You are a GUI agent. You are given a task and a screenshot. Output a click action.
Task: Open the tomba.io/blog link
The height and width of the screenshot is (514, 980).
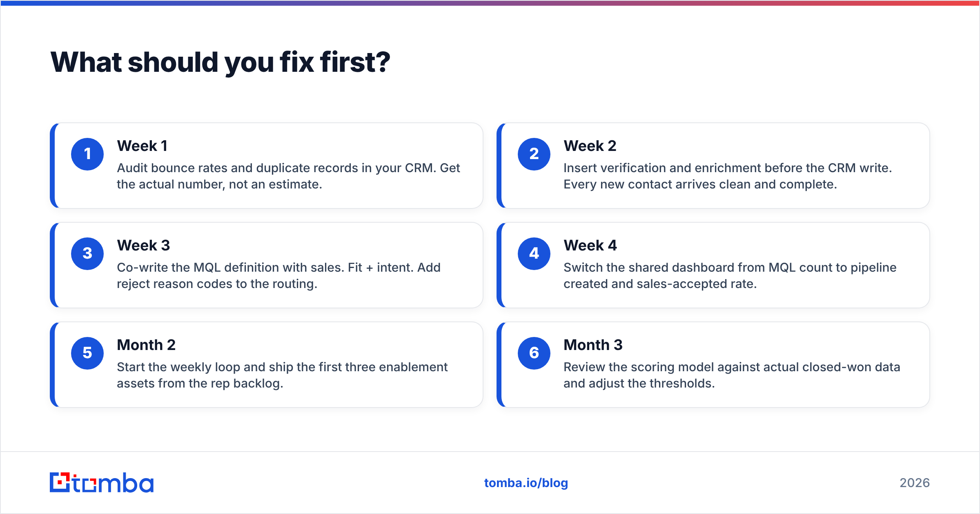[526, 483]
